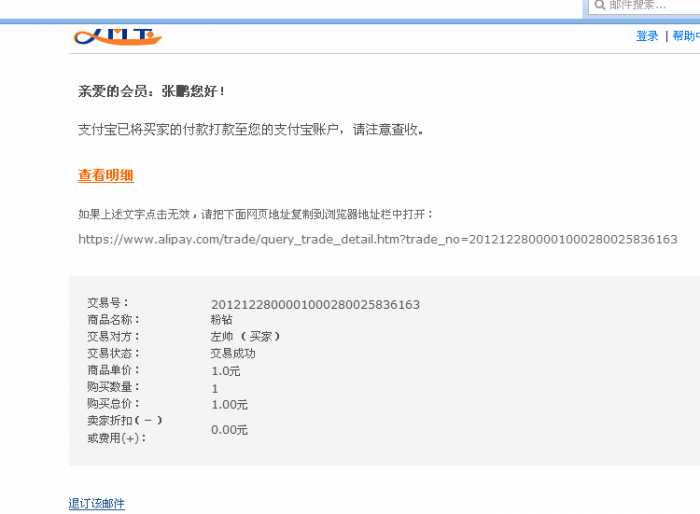
Task: Click the alipay.com trade detail URL
Action: click(x=378, y=239)
